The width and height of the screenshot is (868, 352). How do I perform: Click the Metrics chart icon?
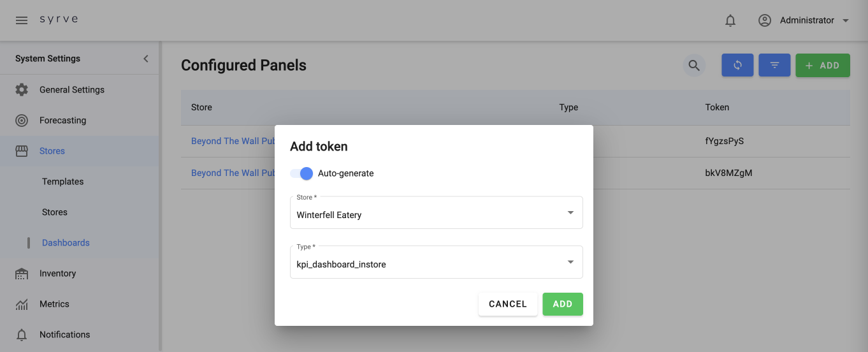(22, 304)
